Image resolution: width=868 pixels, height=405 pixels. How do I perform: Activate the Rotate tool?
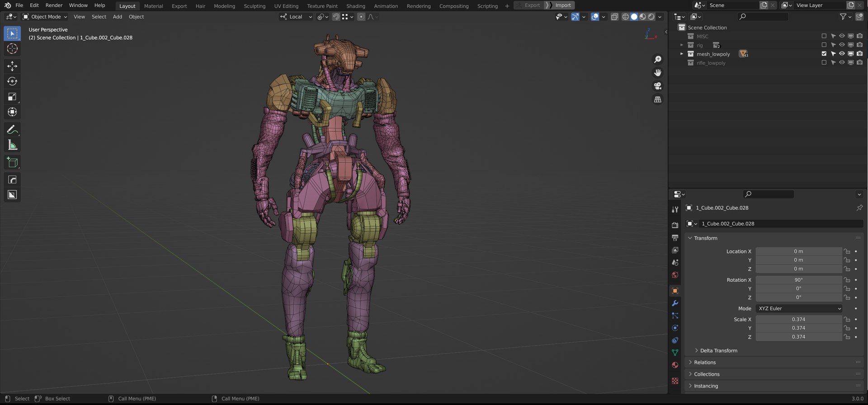12,81
